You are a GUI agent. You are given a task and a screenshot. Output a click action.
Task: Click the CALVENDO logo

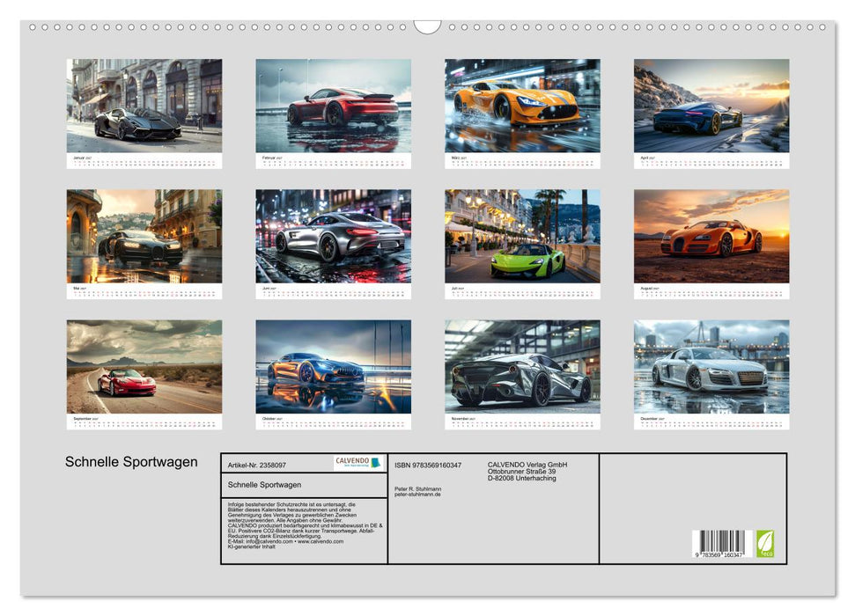[358, 463]
